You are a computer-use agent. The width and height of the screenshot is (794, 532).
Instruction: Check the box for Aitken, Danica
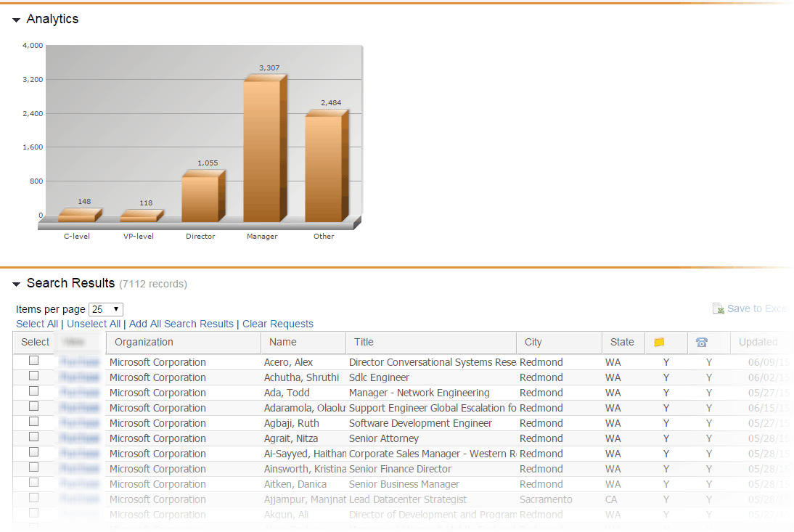[x=34, y=482]
